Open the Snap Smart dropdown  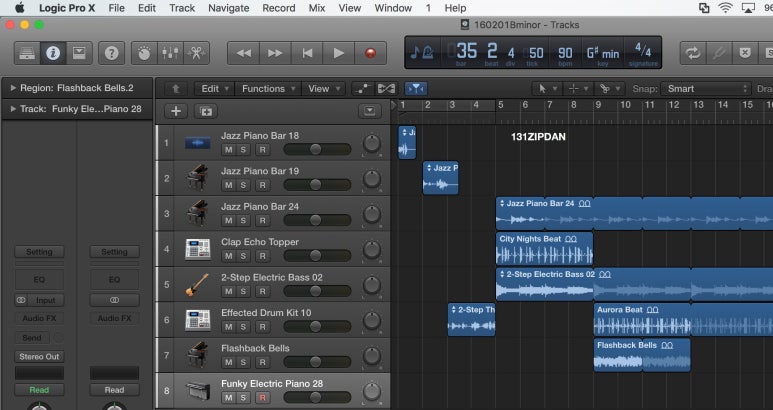705,89
